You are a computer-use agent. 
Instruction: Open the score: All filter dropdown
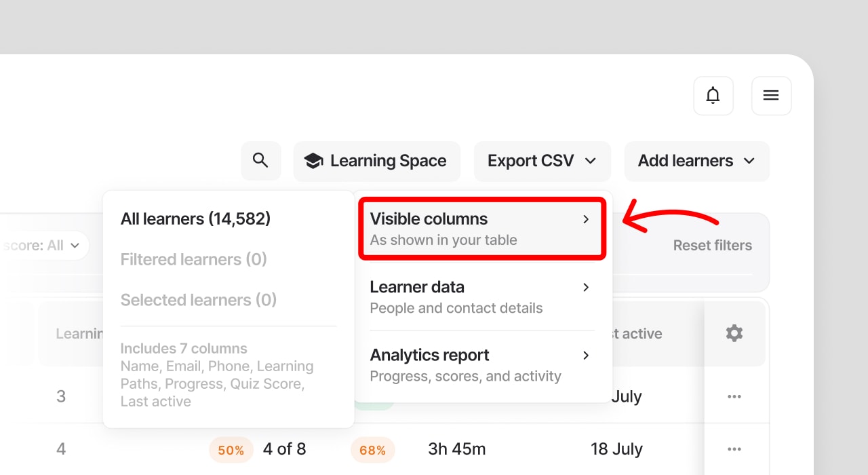(43, 245)
